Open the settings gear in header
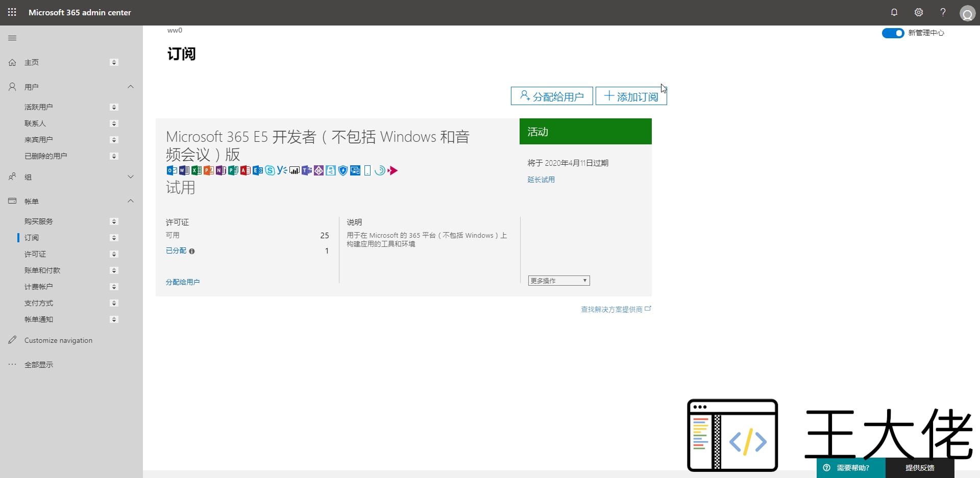 pyautogui.click(x=919, y=12)
